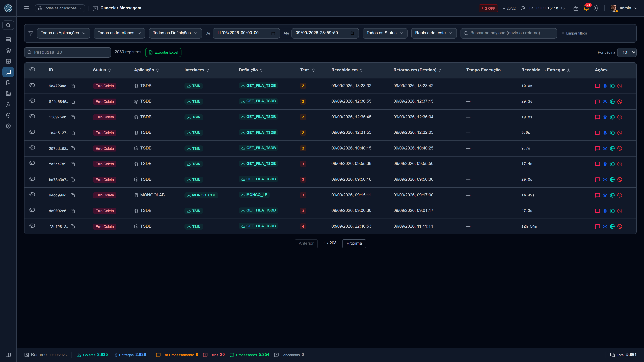Viewport: 644px width, 362px height.
Task: Toggle the row eye icon for 94cd99dd
Action: click(x=32, y=195)
